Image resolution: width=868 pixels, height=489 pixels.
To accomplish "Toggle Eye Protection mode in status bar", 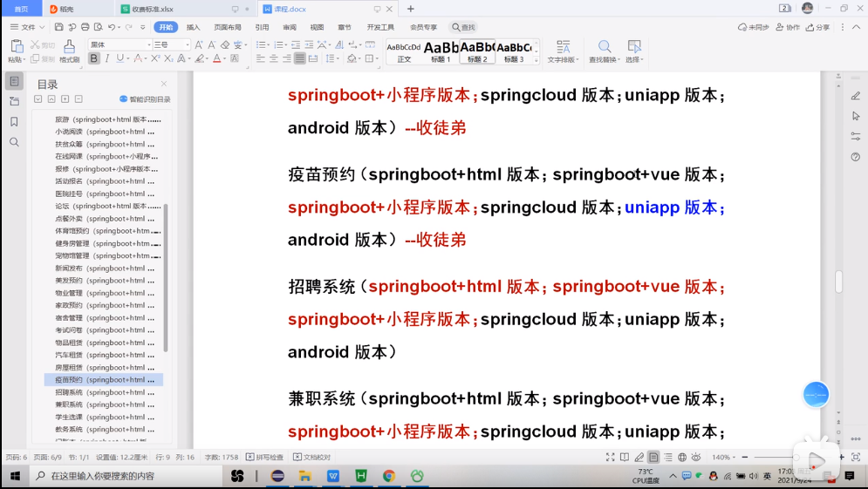I will tap(696, 457).
